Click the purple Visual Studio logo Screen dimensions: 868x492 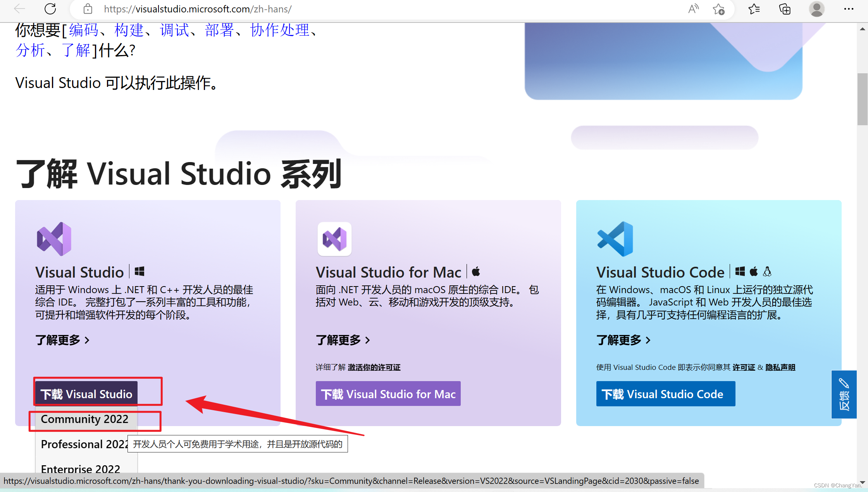pyautogui.click(x=54, y=239)
